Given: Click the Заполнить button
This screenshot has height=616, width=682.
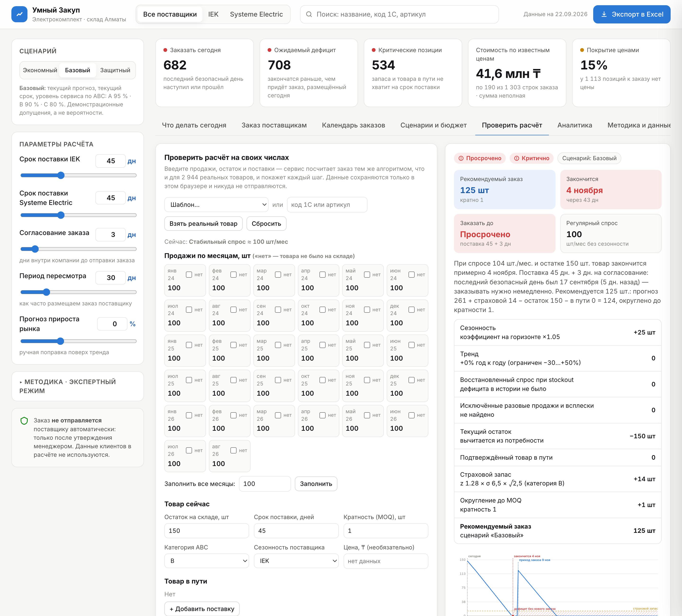Looking at the screenshot, I should click(x=316, y=484).
